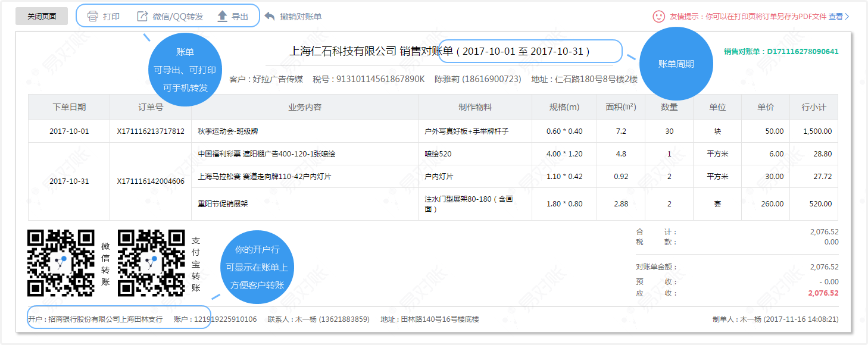Click the 微信/QQ转发 label
Viewport: 868px width, 345px height.
178,17
